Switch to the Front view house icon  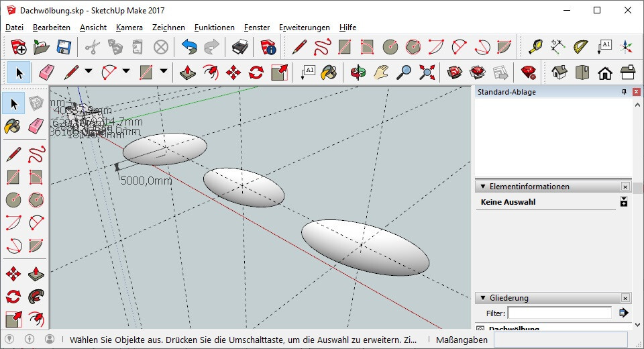[605, 72]
